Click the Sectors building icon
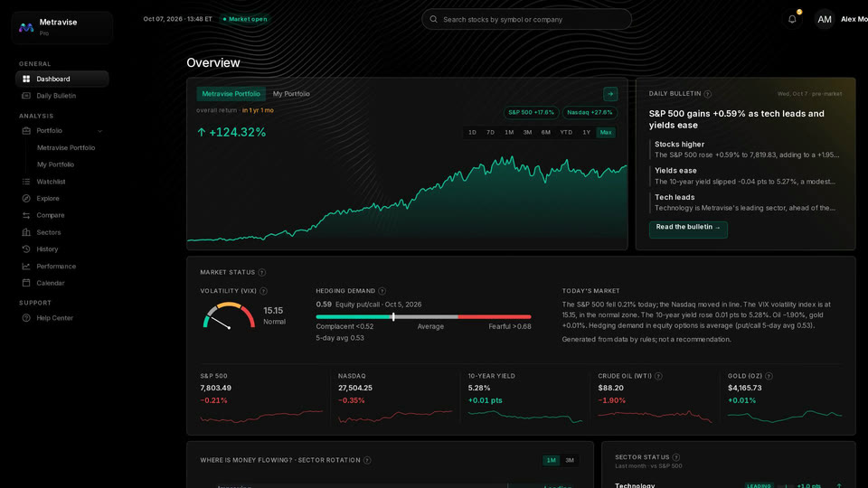The image size is (868, 488). coord(26,232)
